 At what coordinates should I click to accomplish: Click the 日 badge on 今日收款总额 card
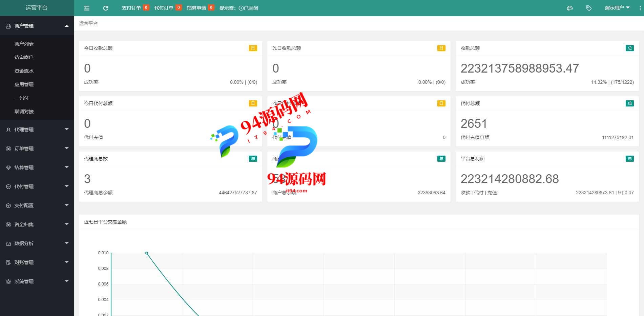(253, 48)
